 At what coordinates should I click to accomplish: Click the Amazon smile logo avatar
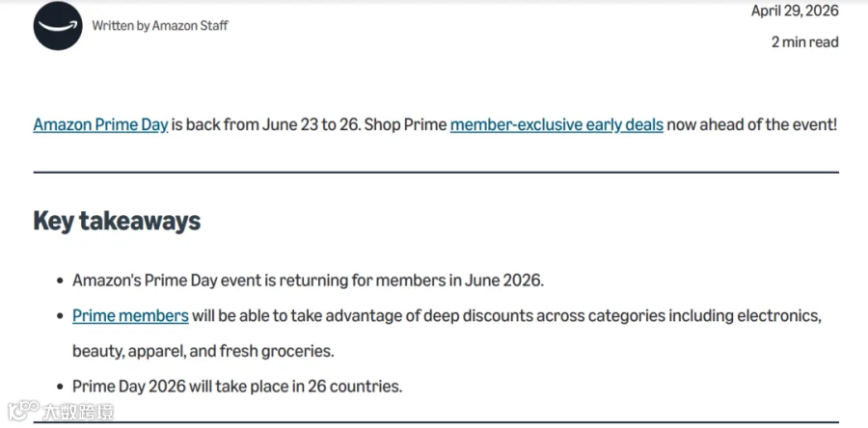(58, 25)
